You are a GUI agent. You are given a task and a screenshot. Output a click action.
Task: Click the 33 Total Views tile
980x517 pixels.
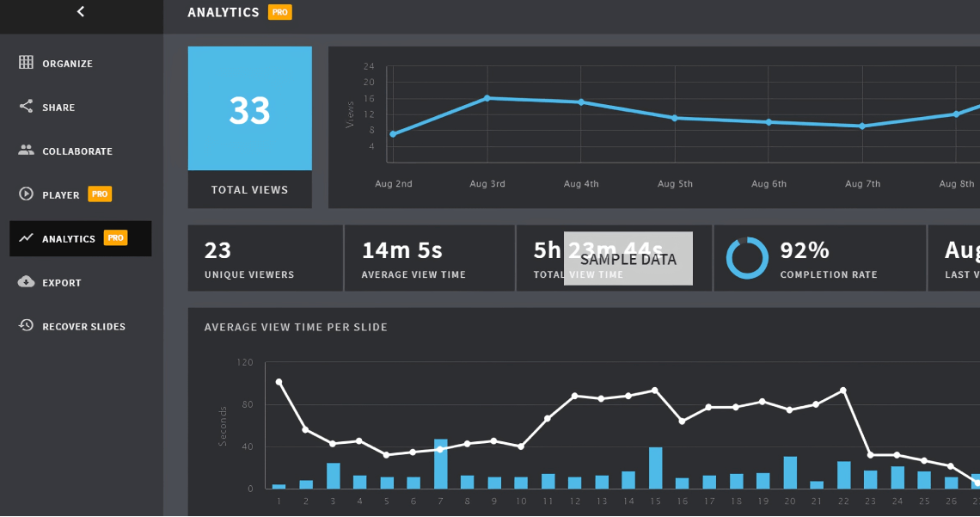250,108
